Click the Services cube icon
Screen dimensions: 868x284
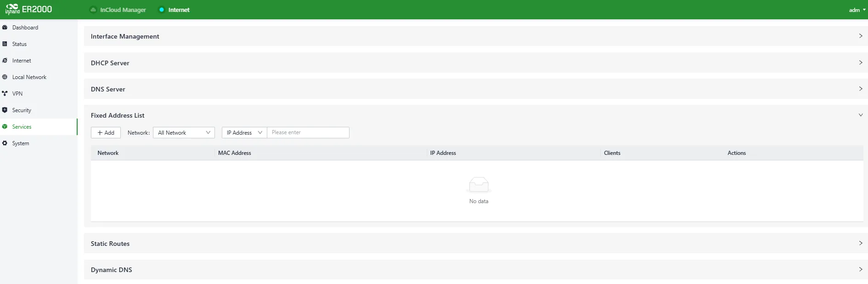click(x=5, y=127)
